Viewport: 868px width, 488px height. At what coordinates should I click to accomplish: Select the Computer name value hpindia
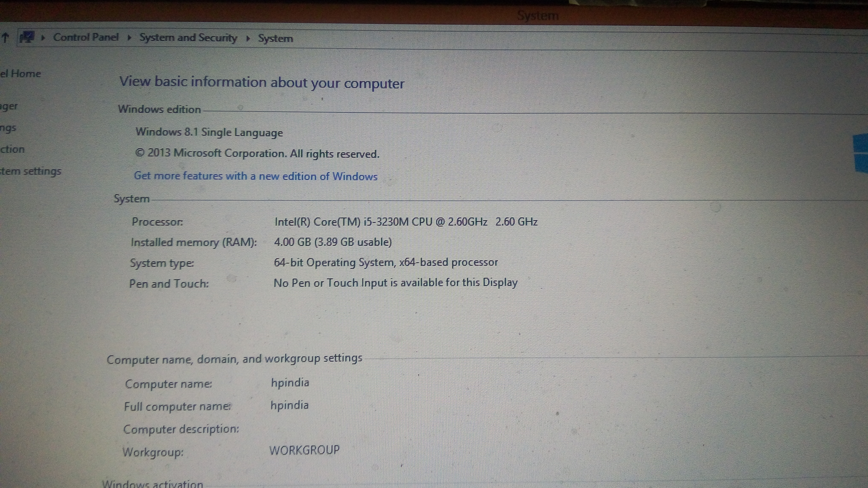[x=290, y=383]
